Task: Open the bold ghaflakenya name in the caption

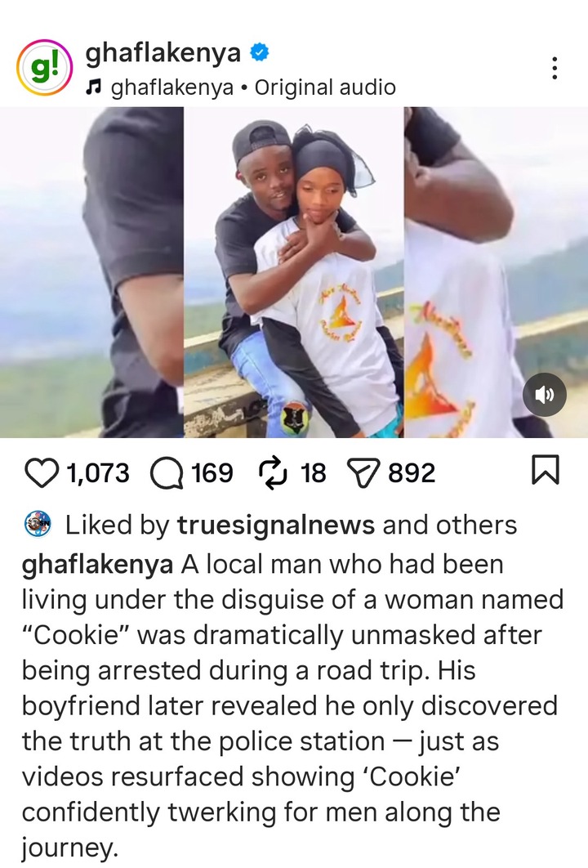Action: (97, 565)
